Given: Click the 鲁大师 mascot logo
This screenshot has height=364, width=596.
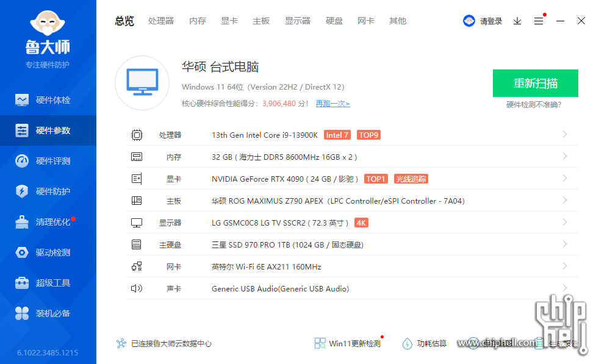Looking at the screenshot, I should tap(48, 24).
